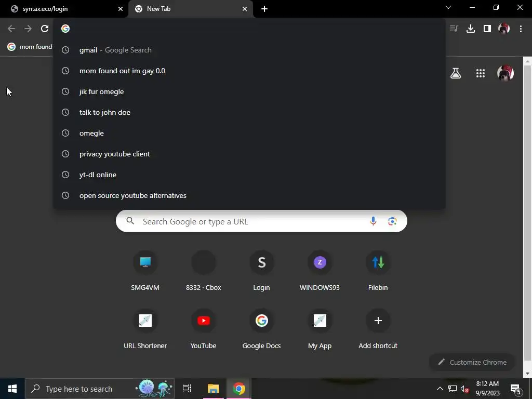Focus the address bar beside Google icon
This screenshot has width=532, height=399.
[255, 29]
